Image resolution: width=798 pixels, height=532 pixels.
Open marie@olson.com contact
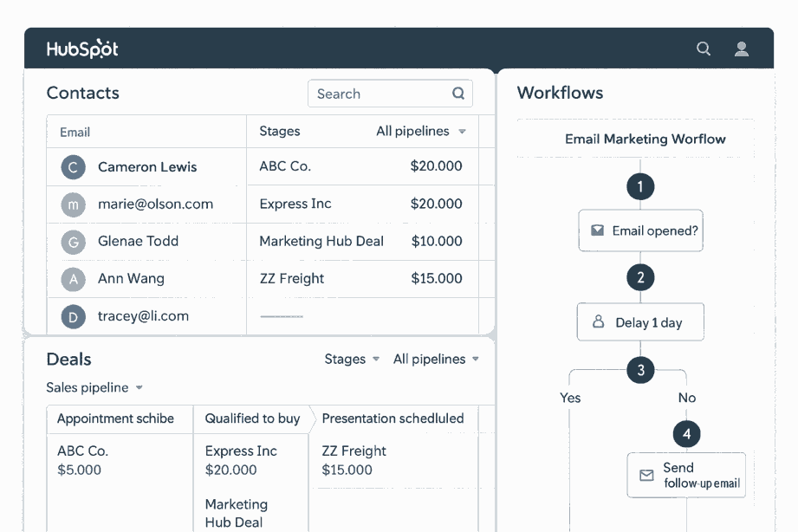[155, 204]
